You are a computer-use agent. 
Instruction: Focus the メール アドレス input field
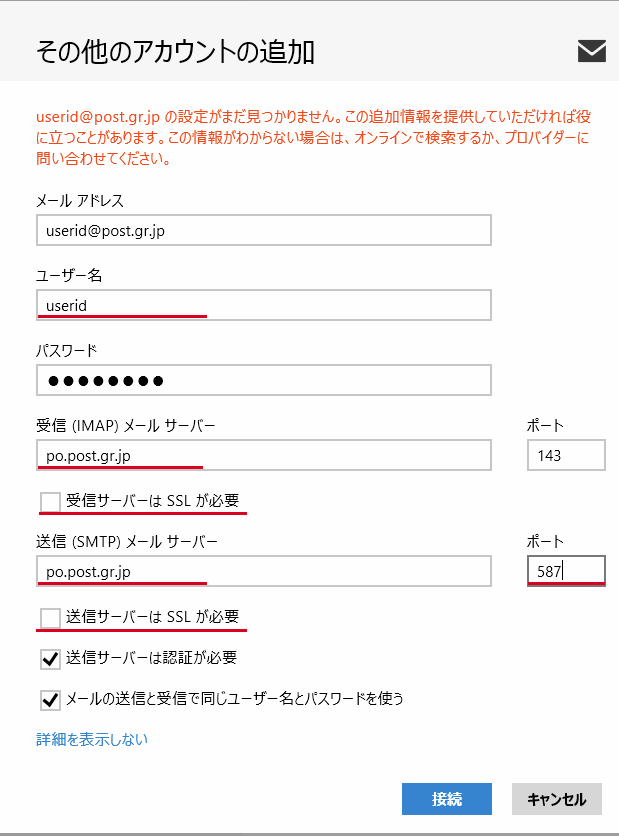click(264, 230)
